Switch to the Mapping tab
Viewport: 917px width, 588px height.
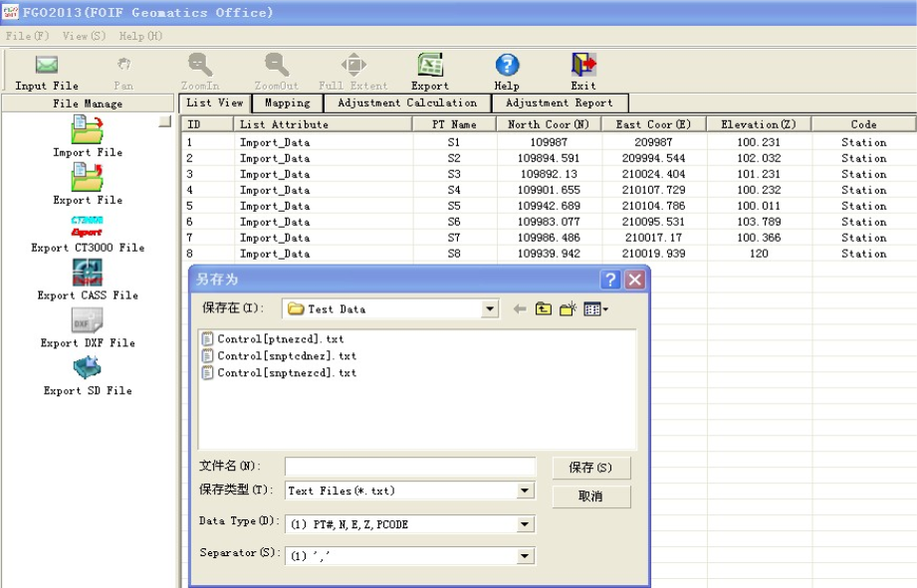pos(287,102)
